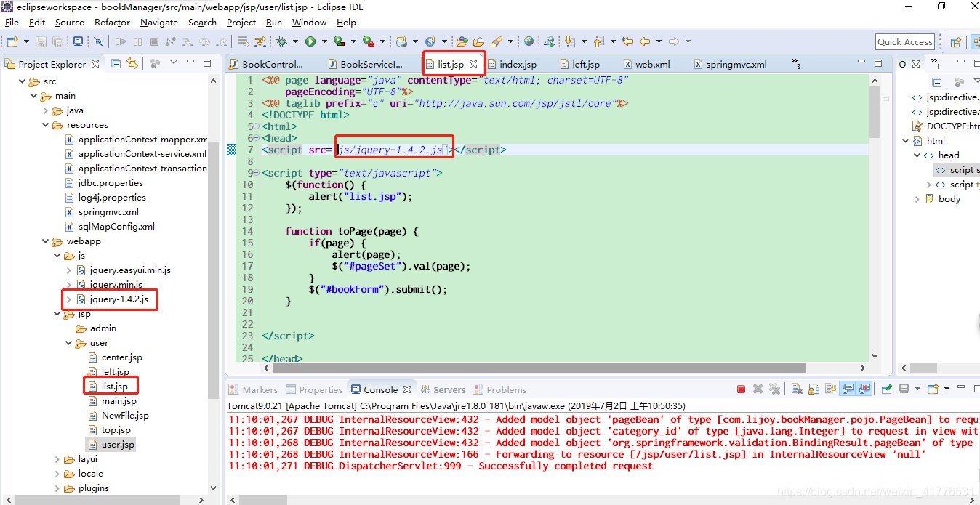Toggle Word Wrap in Console toolbar
Image resolution: width=980 pixels, height=505 pixels.
830,389
